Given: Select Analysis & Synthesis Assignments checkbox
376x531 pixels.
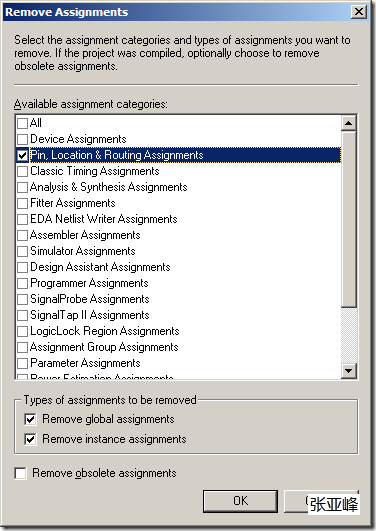Looking at the screenshot, I should pyautogui.click(x=22, y=187).
